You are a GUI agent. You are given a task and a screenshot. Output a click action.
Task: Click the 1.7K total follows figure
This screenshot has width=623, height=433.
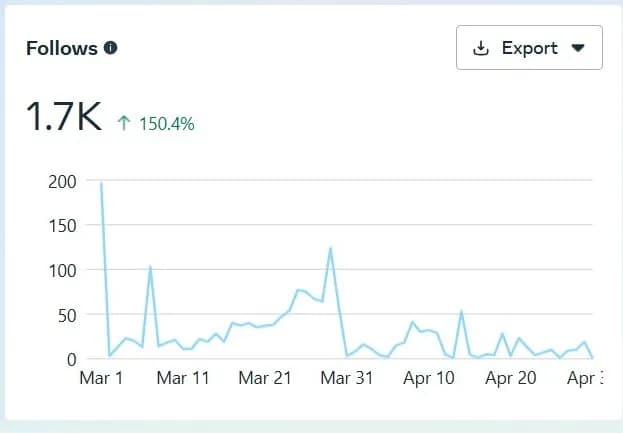click(64, 118)
